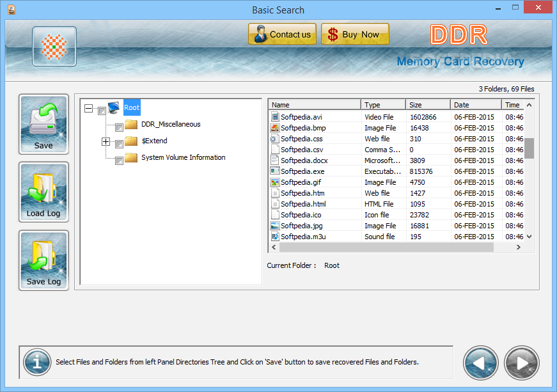Sort by the Name column header
Image resolution: width=557 pixels, height=392 pixels.
click(315, 105)
